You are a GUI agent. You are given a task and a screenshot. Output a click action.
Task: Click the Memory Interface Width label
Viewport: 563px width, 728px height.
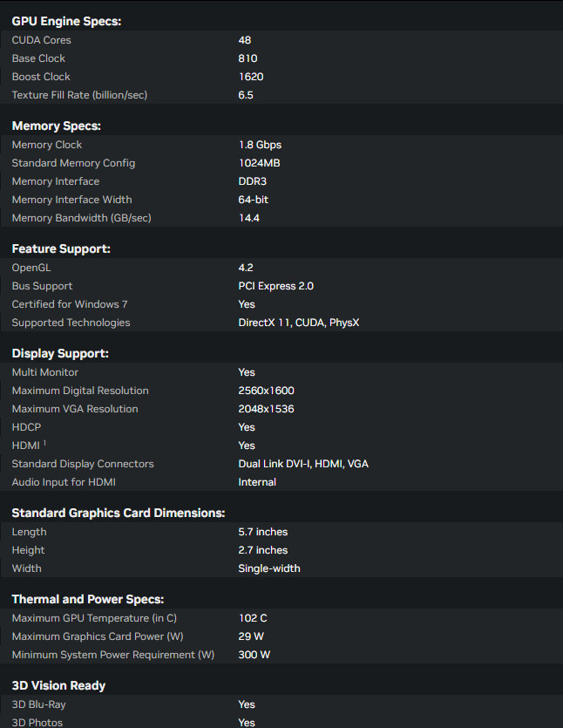72,200
